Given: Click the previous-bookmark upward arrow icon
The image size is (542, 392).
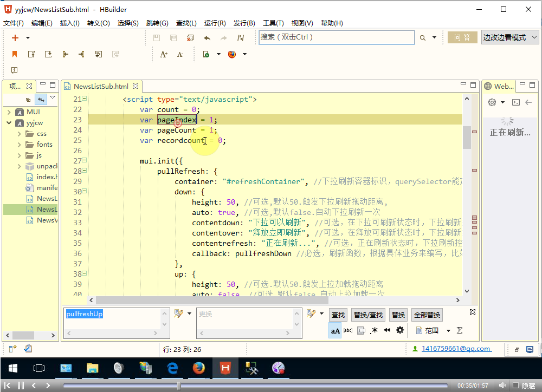Looking at the screenshot, I should [31, 54].
